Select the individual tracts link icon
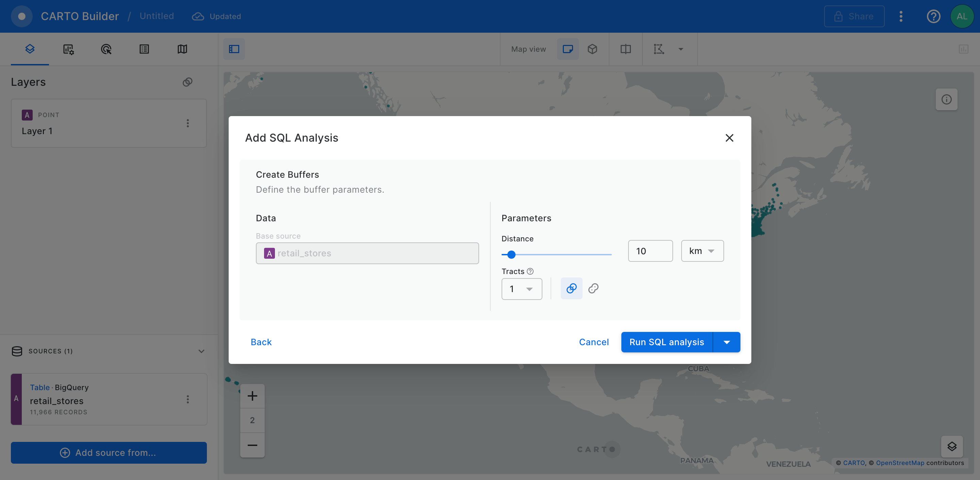Viewport: 980px width, 480px height. (593, 289)
